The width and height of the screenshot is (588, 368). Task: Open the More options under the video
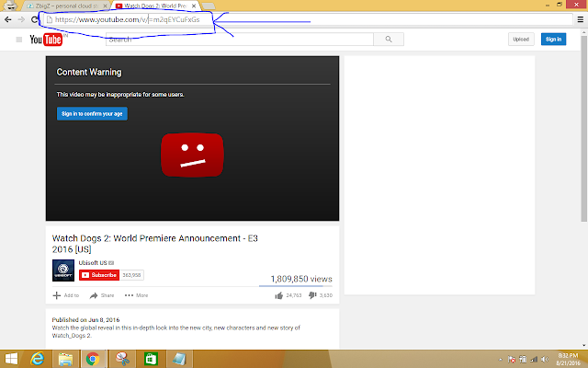point(136,295)
